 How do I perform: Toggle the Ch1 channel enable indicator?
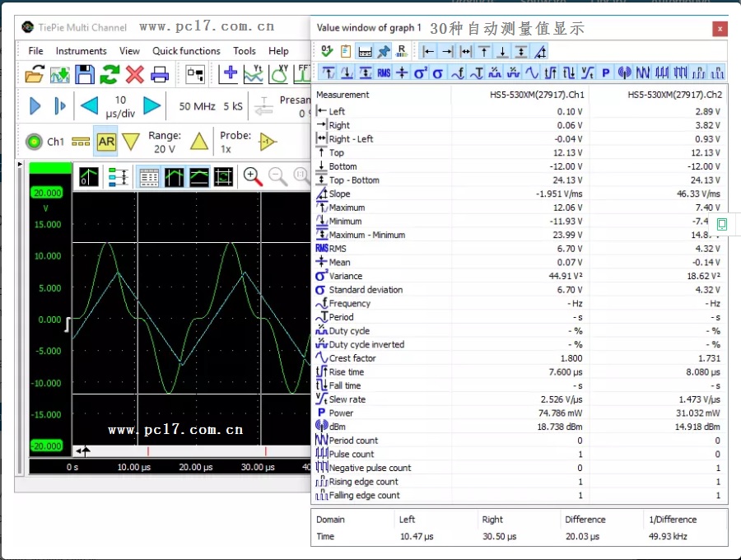(35, 141)
